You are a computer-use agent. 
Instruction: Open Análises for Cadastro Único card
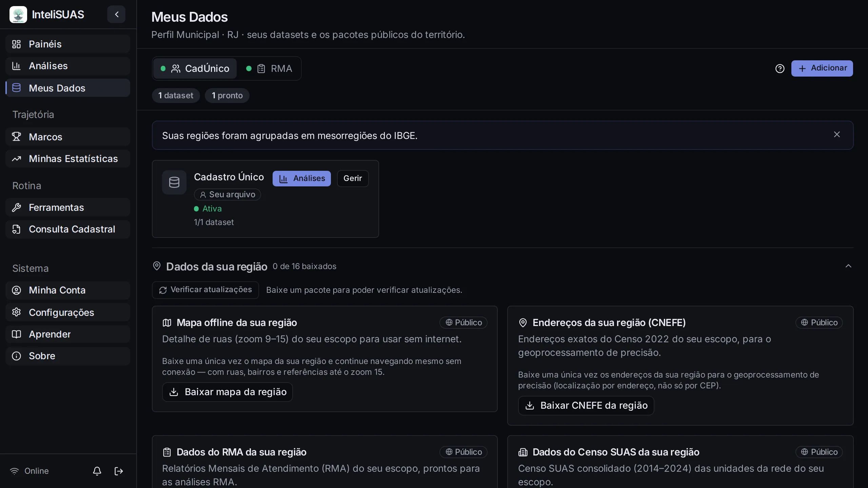pyautogui.click(x=302, y=178)
